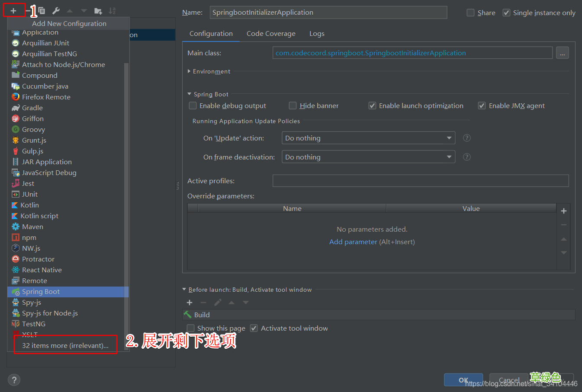Check the Show this page checkbox
The height and width of the screenshot is (392, 582).
(x=190, y=328)
